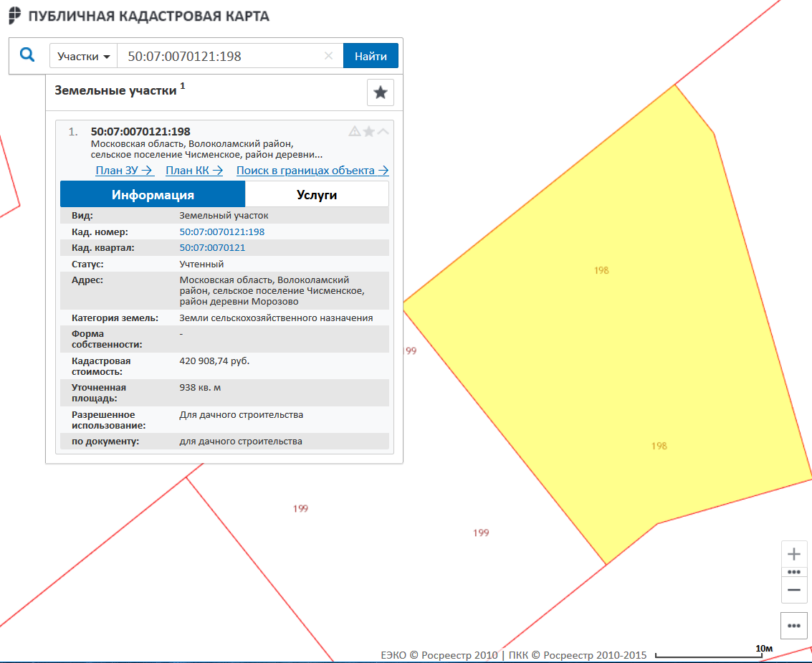Click the area value 938 кв. м
Screen dimensions: 812x663
click(200, 388)
